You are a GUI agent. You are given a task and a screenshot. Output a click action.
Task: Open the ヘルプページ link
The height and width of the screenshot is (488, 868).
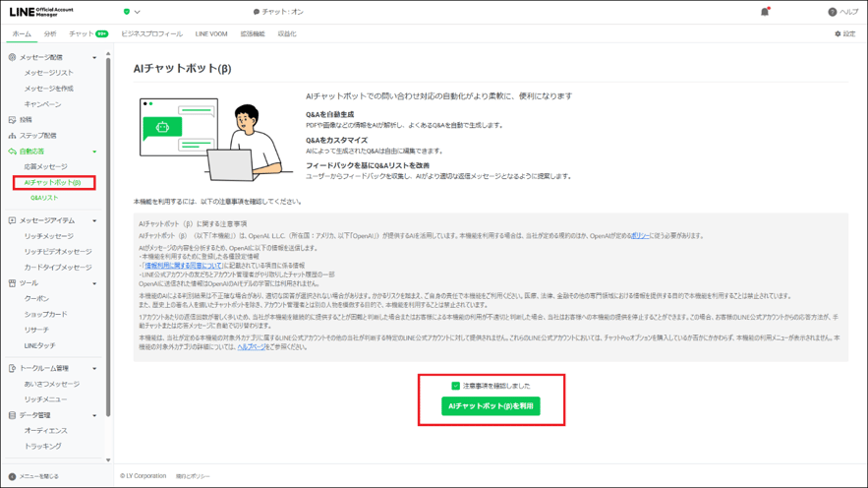(252, 346)
